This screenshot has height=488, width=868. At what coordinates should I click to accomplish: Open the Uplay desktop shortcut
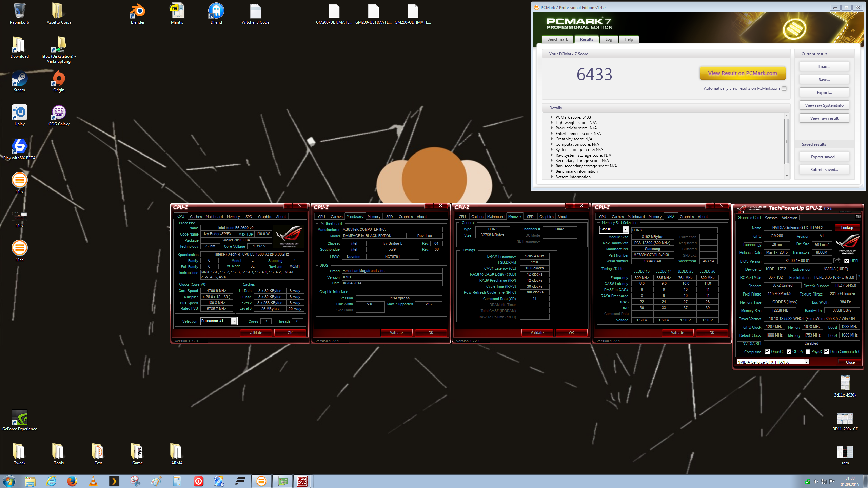click(x=19, y=116)
